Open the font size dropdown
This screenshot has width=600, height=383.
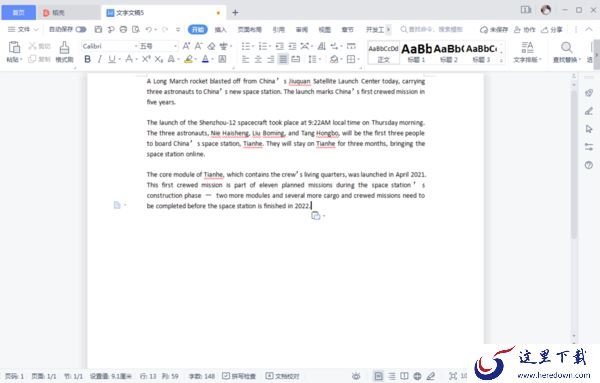[x=176, y=46]
